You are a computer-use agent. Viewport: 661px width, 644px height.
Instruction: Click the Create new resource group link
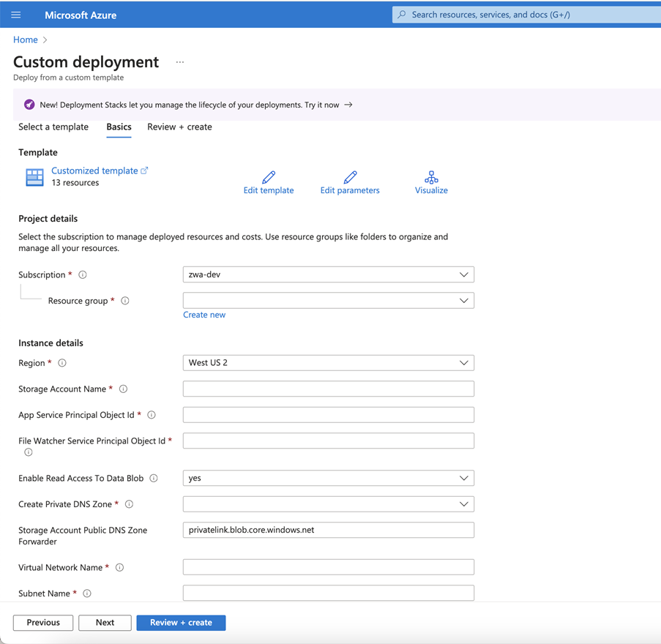[x=204, y=315]
